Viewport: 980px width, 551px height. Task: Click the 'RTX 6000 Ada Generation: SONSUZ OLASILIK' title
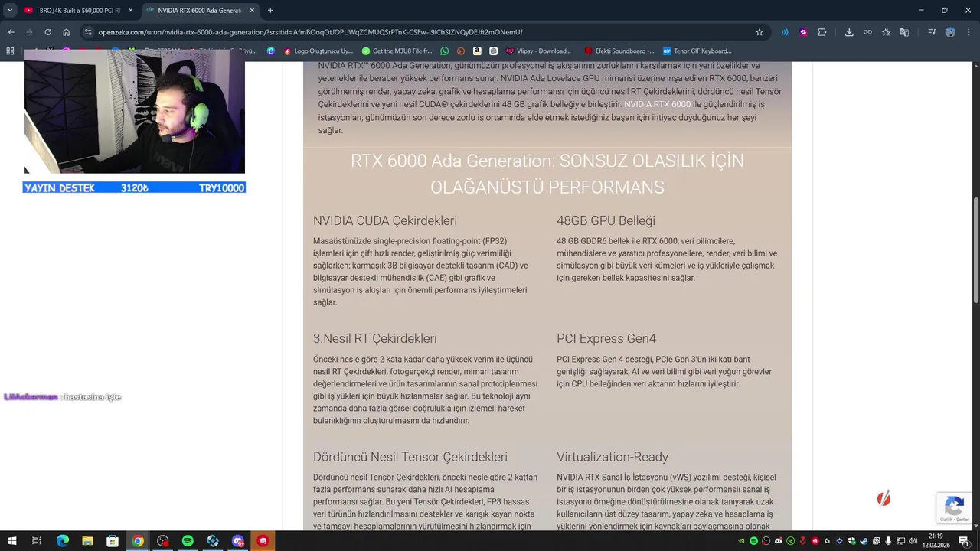[547, 174]
